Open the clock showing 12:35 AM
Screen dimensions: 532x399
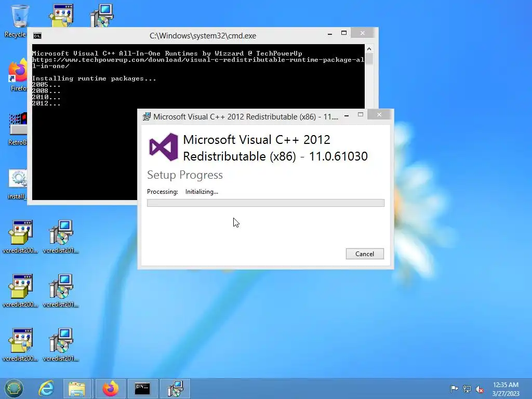[506, 389]
